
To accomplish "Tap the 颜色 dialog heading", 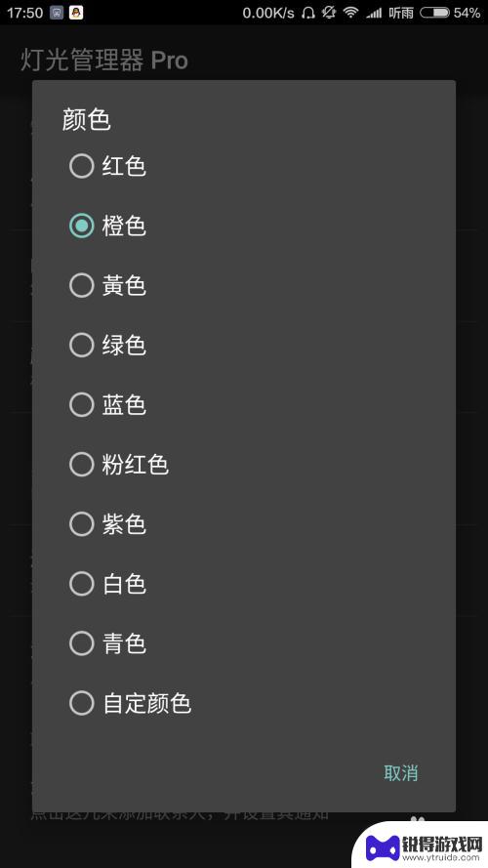I will click(86, 119).
